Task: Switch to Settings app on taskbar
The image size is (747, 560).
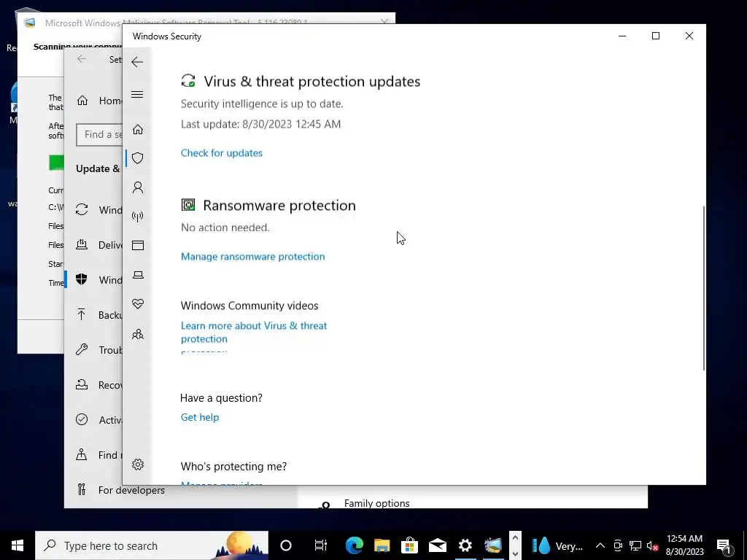Action: click(x=465, y=545)
